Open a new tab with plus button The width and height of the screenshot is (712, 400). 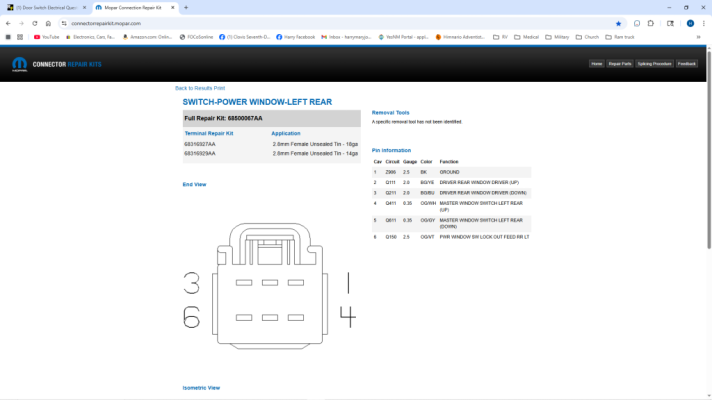tap(186, 8)
